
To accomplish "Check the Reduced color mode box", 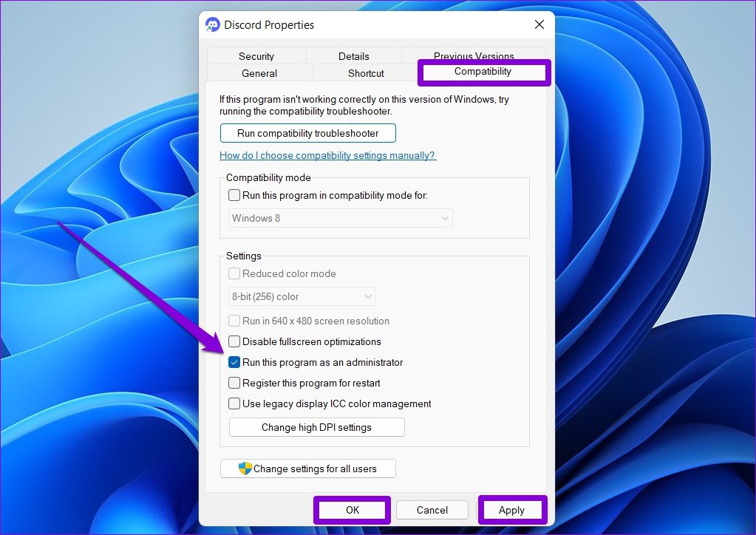I will 234,273.
